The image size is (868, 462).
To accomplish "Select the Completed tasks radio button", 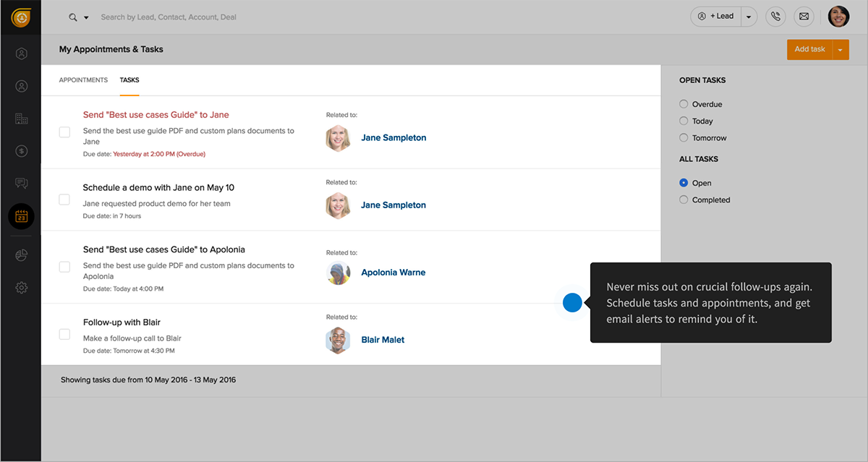I will [x=684, y=200].
